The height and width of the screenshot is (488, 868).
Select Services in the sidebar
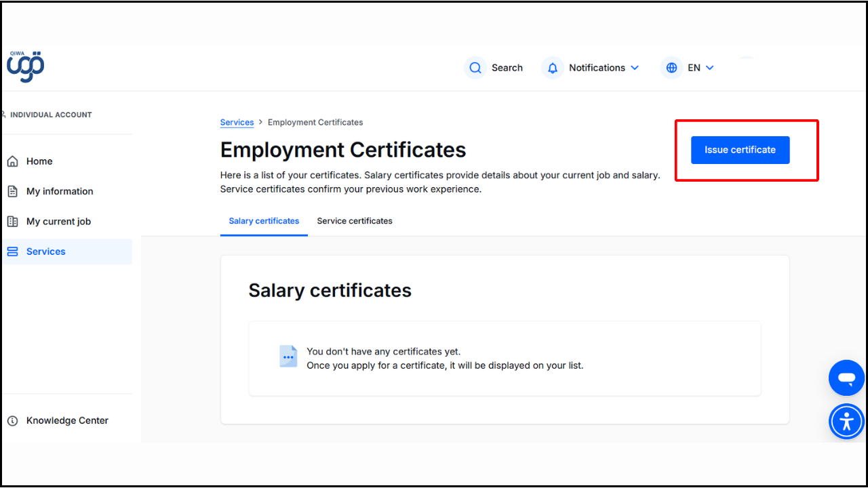[66, 251]
